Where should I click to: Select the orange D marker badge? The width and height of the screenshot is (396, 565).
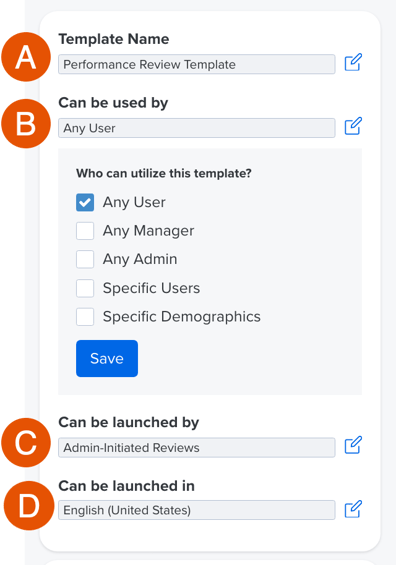29,506
